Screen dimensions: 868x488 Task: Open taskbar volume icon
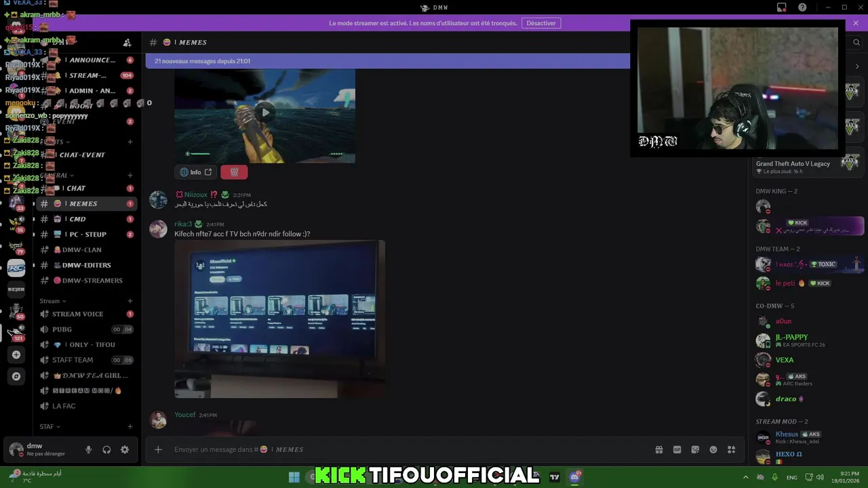pos(820,477)
